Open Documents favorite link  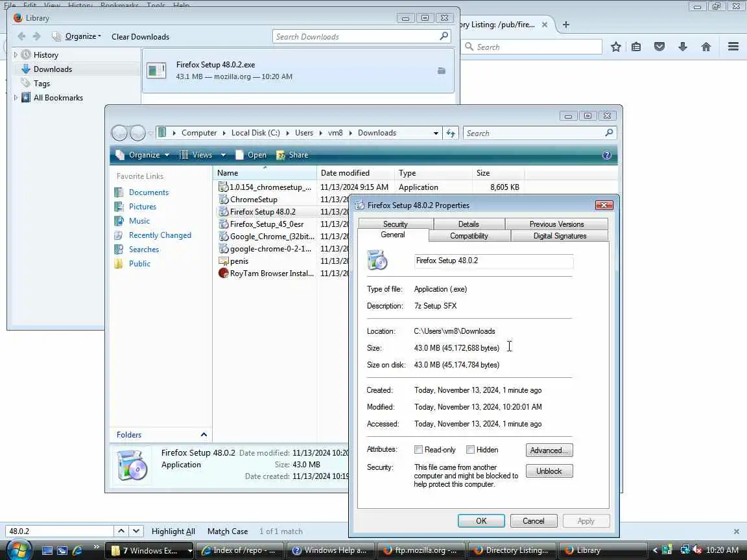pos(148,192)
